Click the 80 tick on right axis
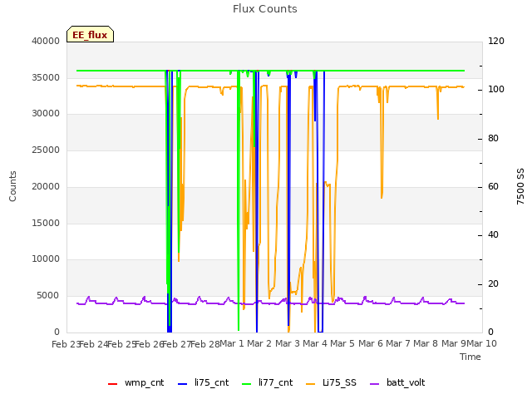 [x=493, y=139]
